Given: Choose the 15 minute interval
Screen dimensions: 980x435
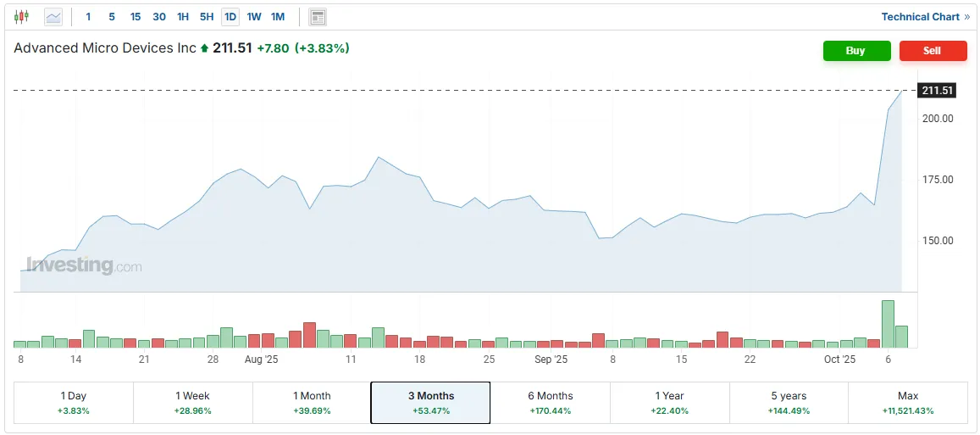Looking at the screenshot, I should pos(136,17).
